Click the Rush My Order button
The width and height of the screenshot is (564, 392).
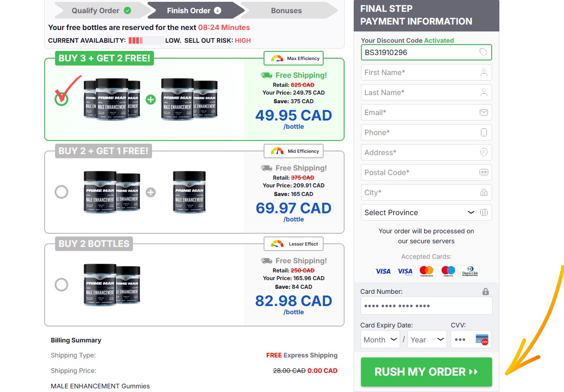pos(427,372)
